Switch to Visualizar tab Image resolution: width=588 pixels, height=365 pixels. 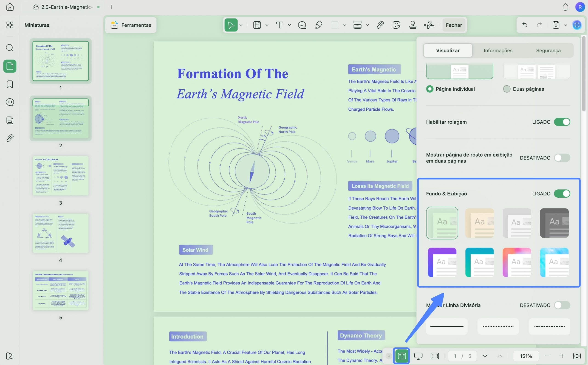coord(448,51)
